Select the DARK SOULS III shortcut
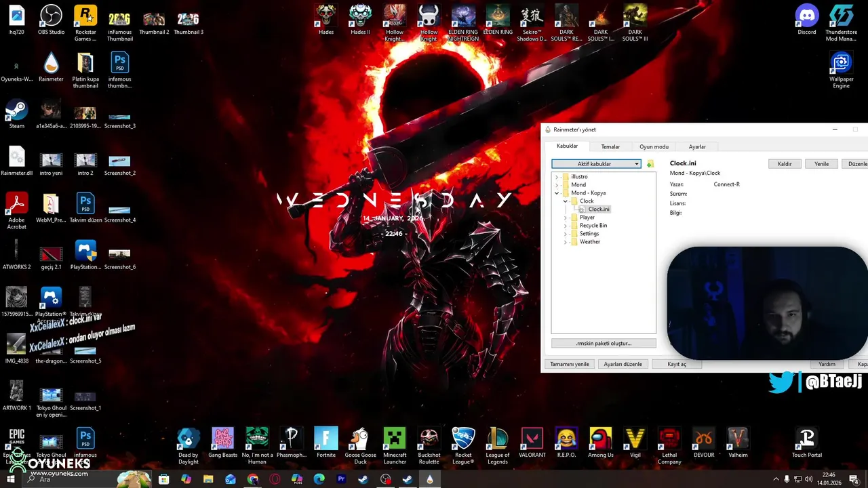 pos(635,23)
